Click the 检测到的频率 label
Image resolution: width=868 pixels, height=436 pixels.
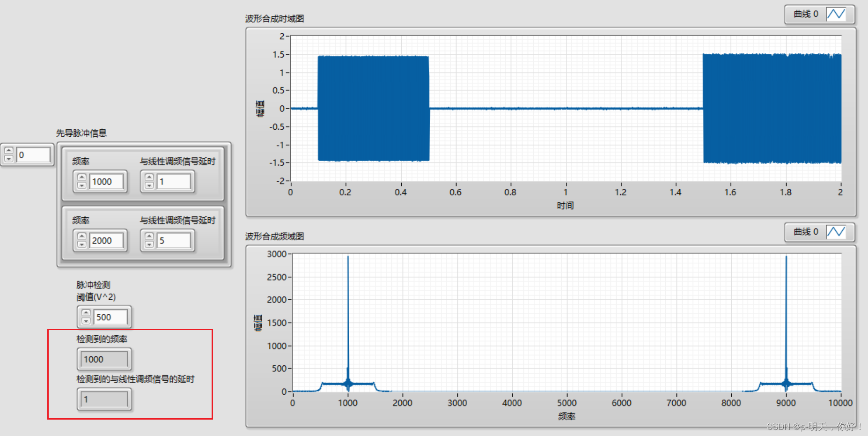(102, 339)
